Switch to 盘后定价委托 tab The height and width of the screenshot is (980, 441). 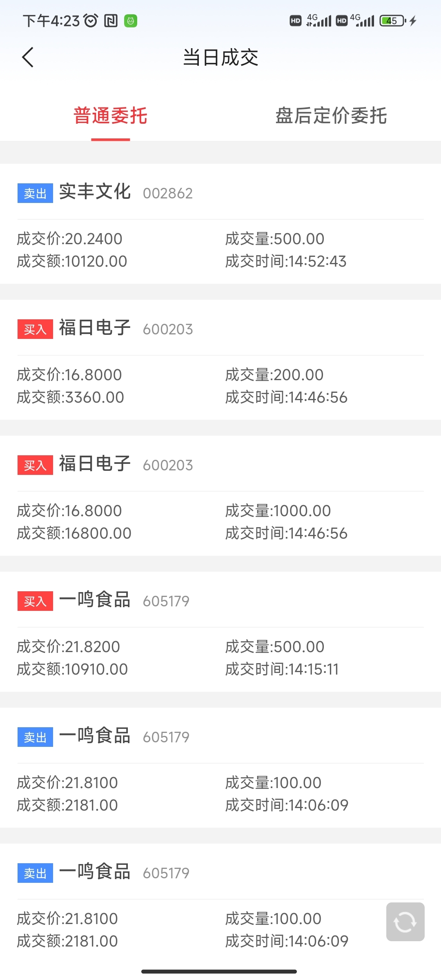coord(331,116)
